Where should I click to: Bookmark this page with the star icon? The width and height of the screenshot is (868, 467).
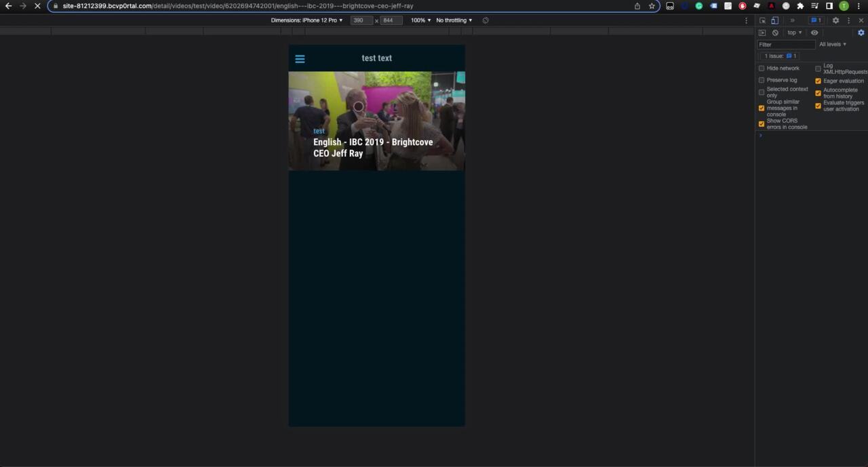point(652,6)
